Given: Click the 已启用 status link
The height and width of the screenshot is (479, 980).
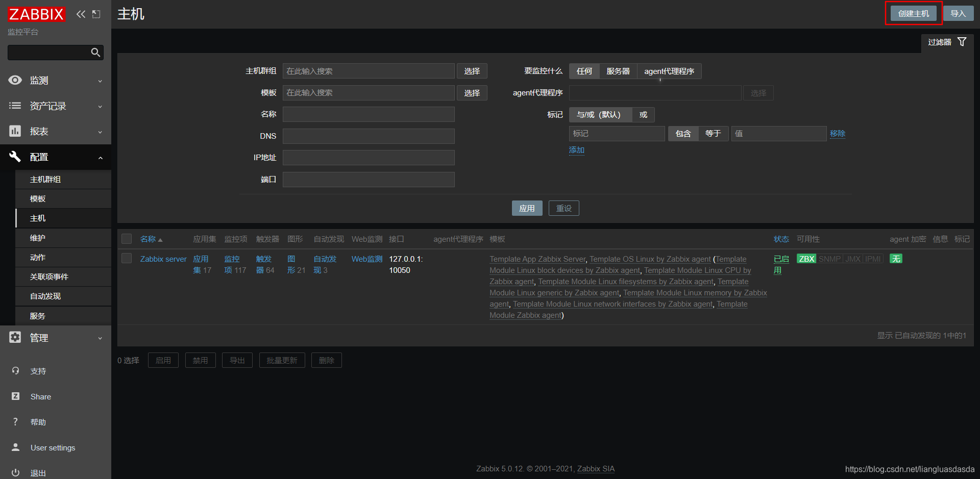Looking at the screenshot, I should pos(781,265).
